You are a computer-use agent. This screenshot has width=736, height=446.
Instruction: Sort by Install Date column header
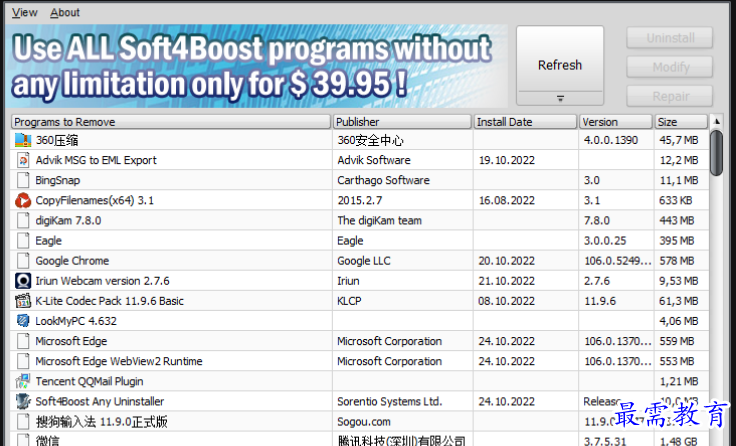[525, 122]
